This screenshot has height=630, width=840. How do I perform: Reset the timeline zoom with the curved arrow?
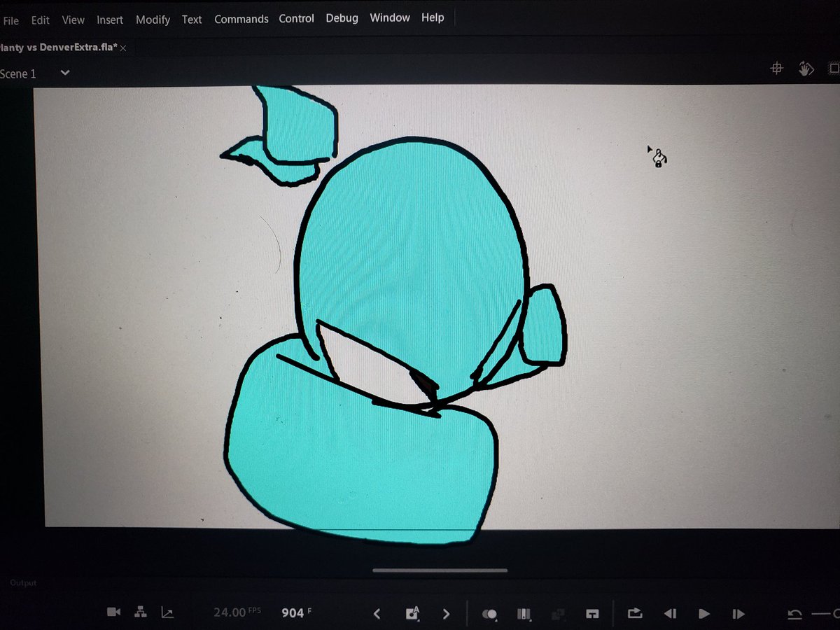pos(794,614)
